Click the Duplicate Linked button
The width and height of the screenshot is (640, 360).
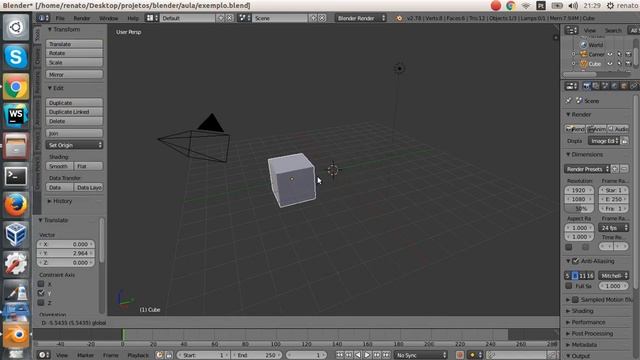pos(74,112)
